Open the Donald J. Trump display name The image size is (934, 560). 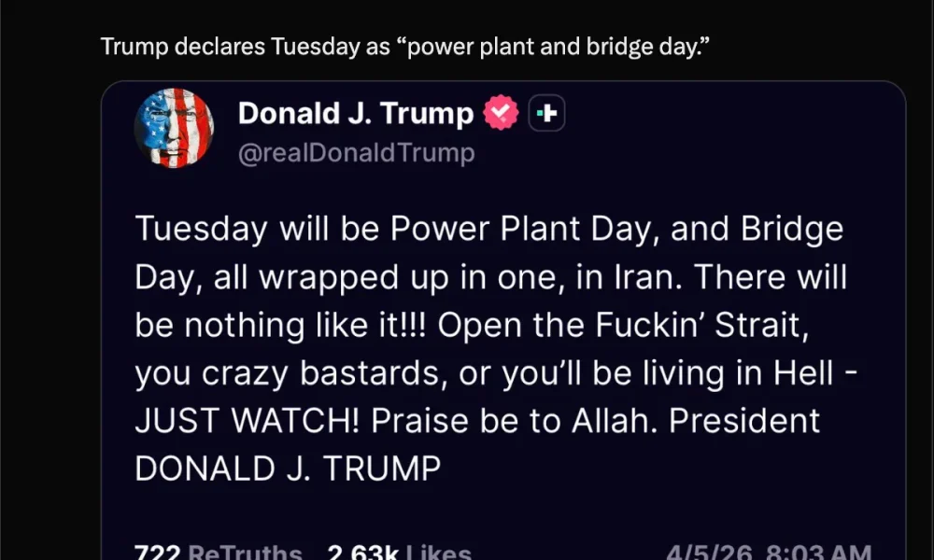pyautogui.click(x=355, y=114)
